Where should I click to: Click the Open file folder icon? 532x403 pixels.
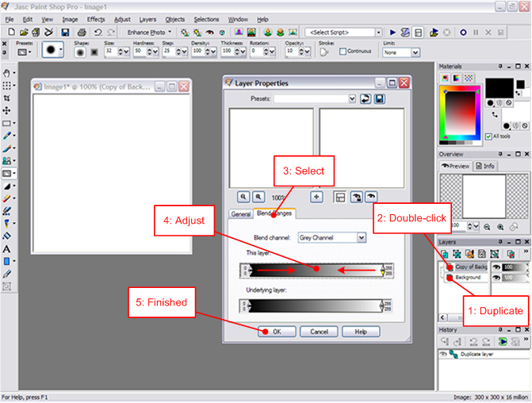(24, 33)
